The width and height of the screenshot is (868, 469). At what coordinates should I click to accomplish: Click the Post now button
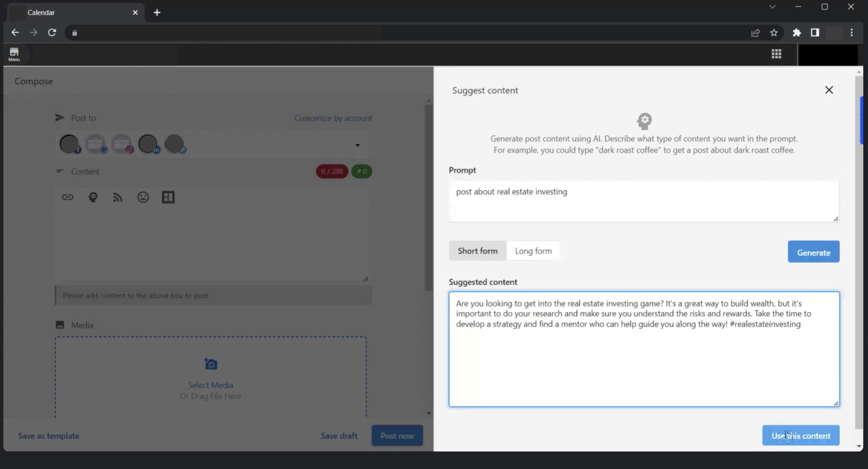coord(397,435)
